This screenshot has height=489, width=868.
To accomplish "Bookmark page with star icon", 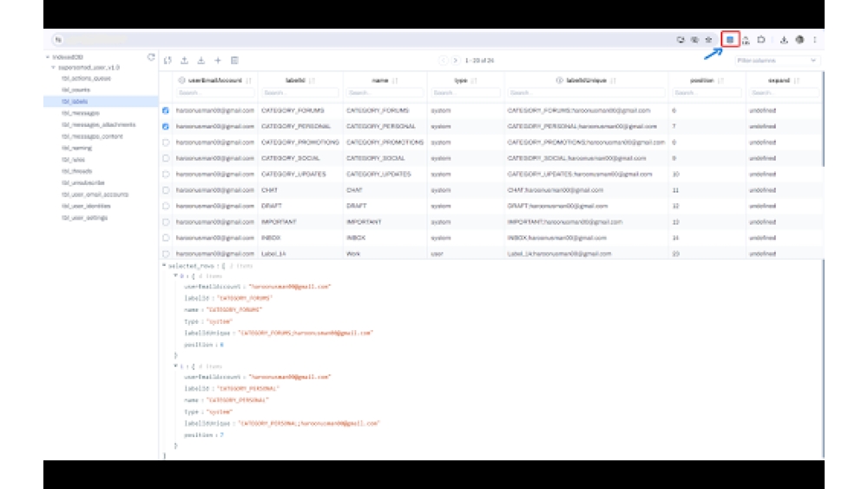I will click(708, 40).
